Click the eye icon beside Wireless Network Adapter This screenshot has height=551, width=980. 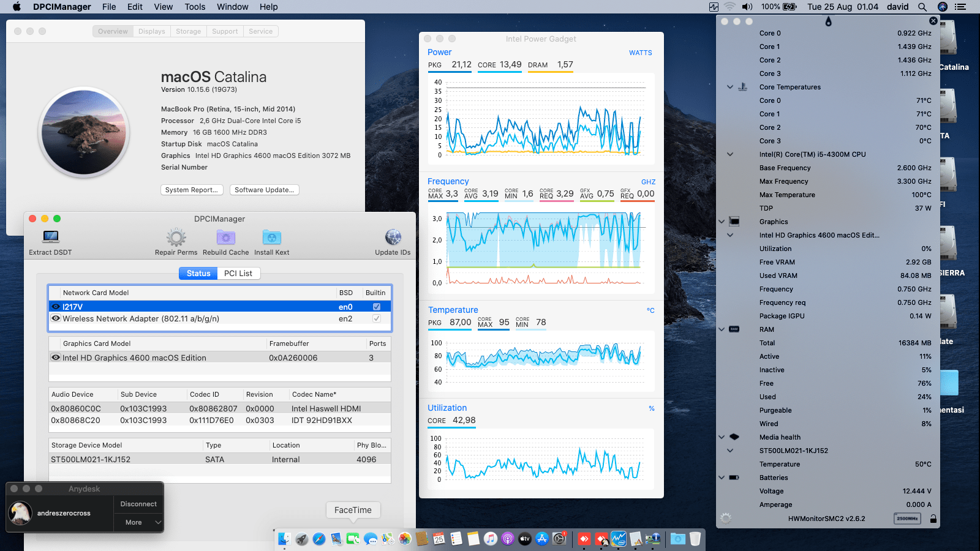point(56,318)
